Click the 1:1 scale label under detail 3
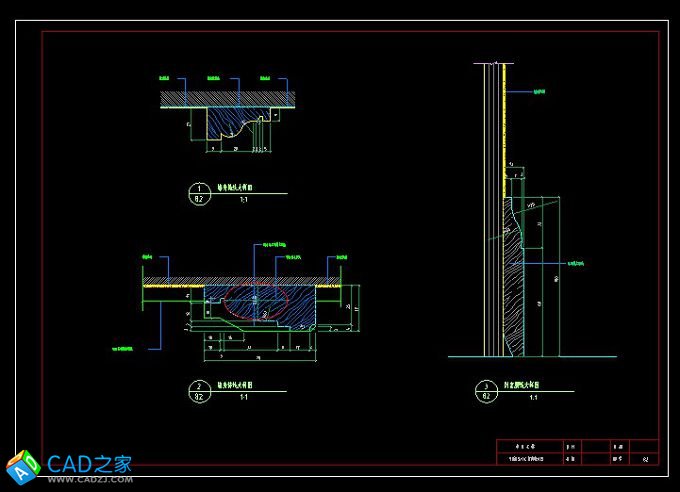 [532, 398]
